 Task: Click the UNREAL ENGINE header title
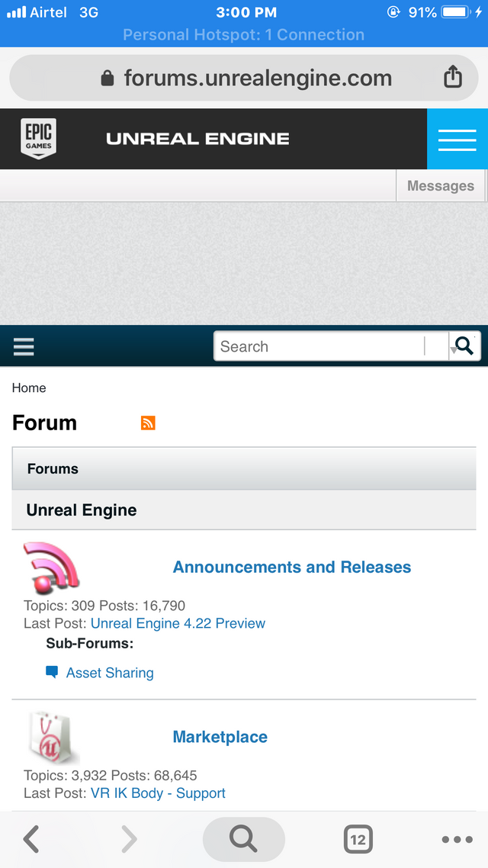(197, 138)
